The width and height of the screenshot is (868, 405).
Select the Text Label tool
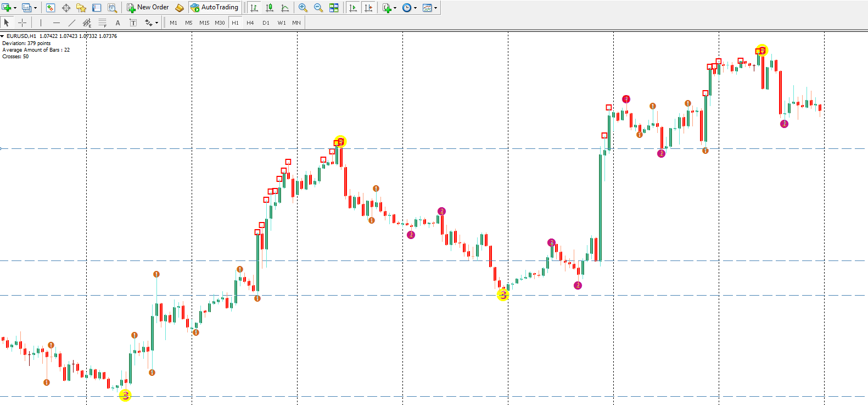pos(133,23)
